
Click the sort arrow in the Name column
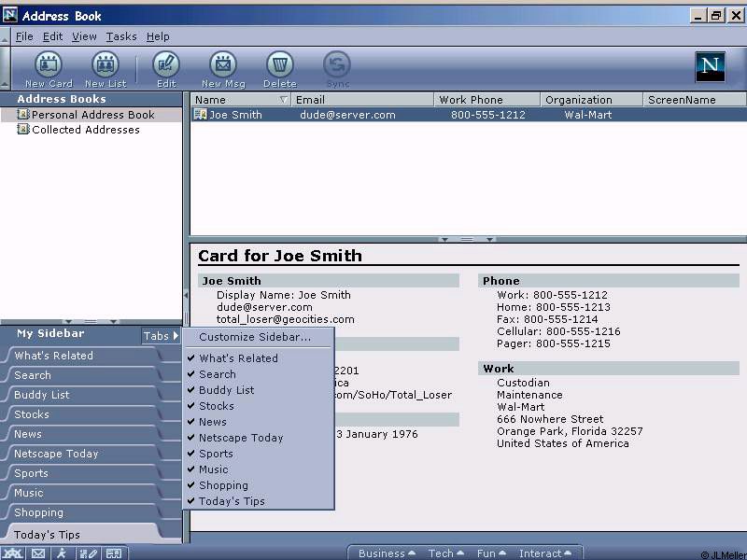[284, 100]
